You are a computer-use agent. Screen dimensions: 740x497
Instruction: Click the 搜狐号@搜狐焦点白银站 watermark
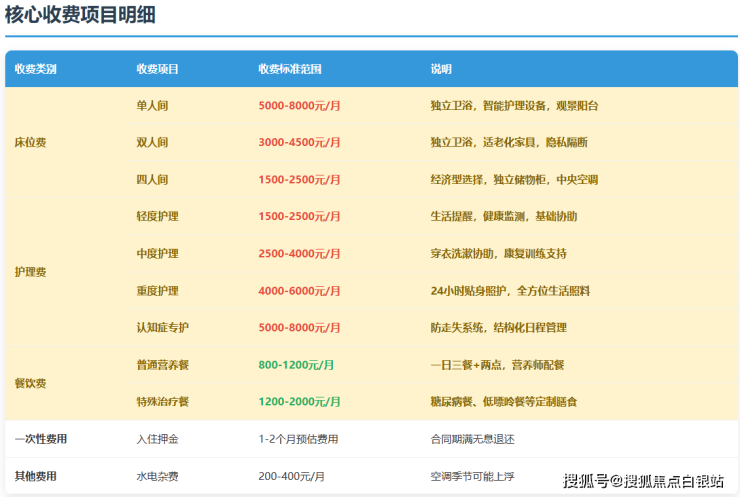click(643, 482)
